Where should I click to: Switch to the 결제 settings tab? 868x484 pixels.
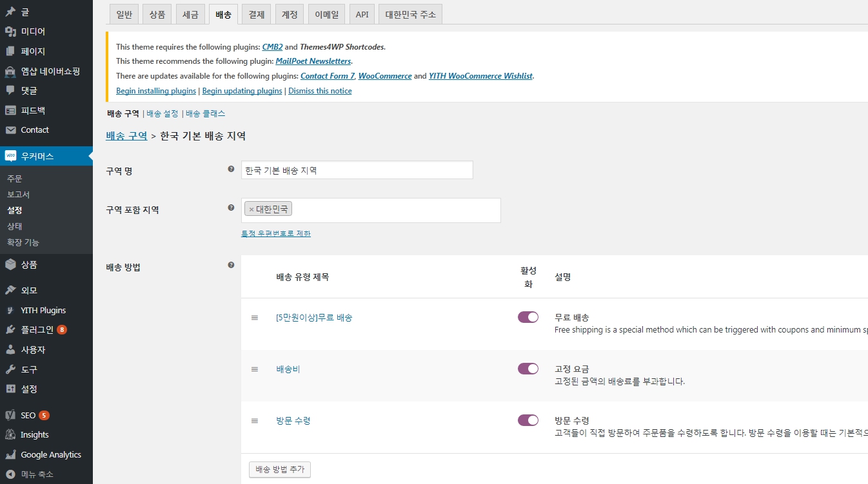pyautogui.click(x=256, y=14)
